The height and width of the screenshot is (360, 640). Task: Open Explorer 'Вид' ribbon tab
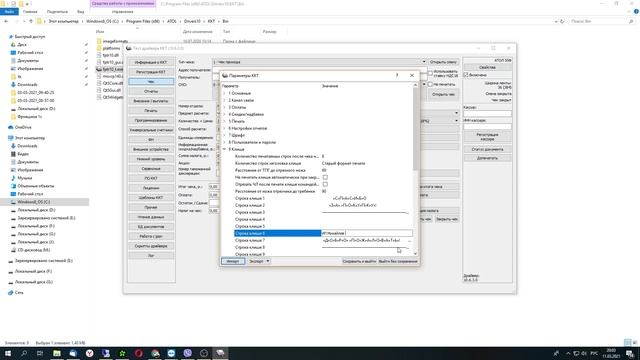[80, 12]
